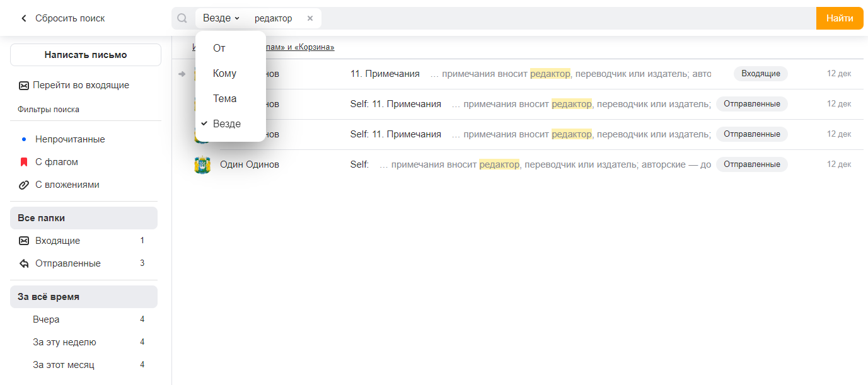Screen dimensions: 868x385
Task: Choose Кому in the scope menu
Action: click(x=225, y=74)
